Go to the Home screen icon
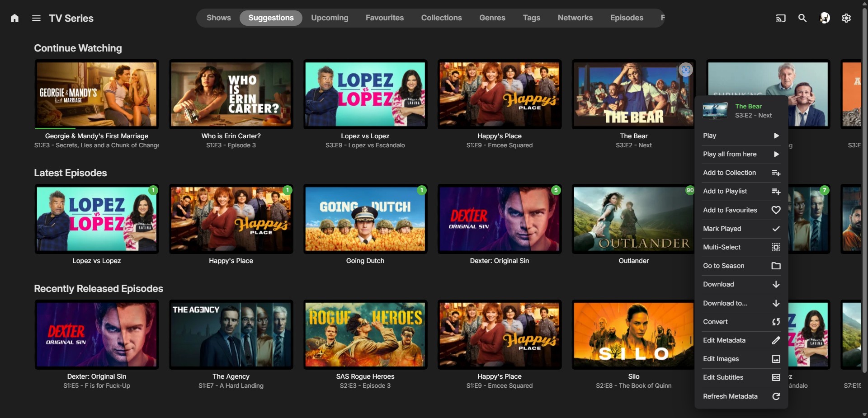 (x=14, y=18)
